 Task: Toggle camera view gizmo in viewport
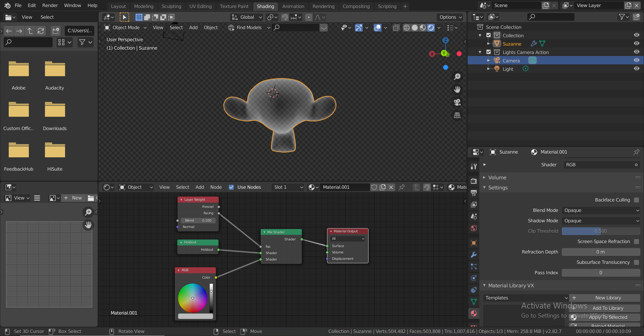(457, 102)
